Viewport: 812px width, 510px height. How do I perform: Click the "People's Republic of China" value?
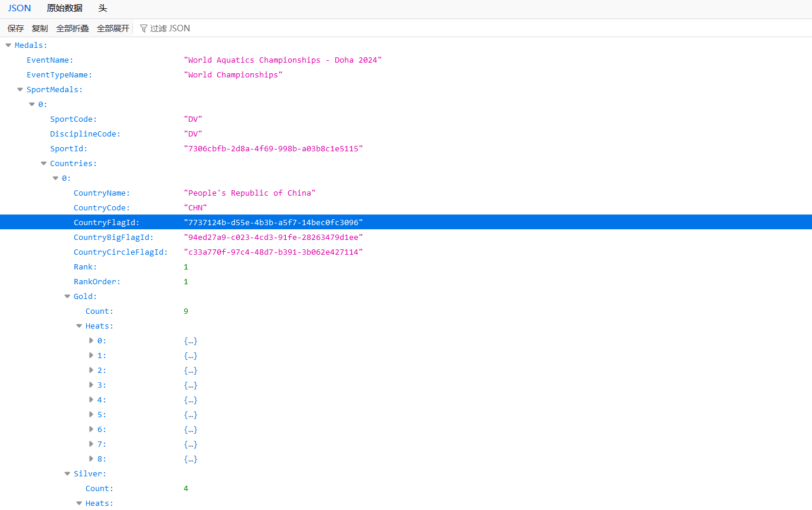(x=250, y=193)
